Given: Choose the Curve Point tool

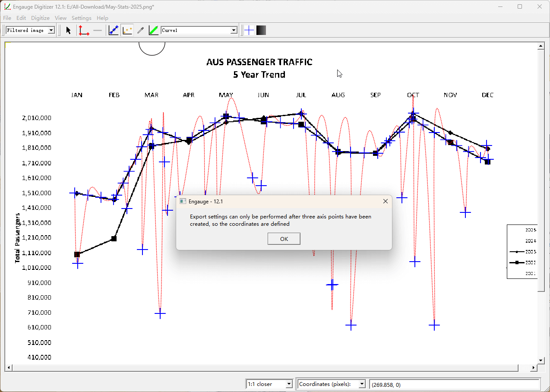Looking at the screenshot, I should click(x=113, y=30).
